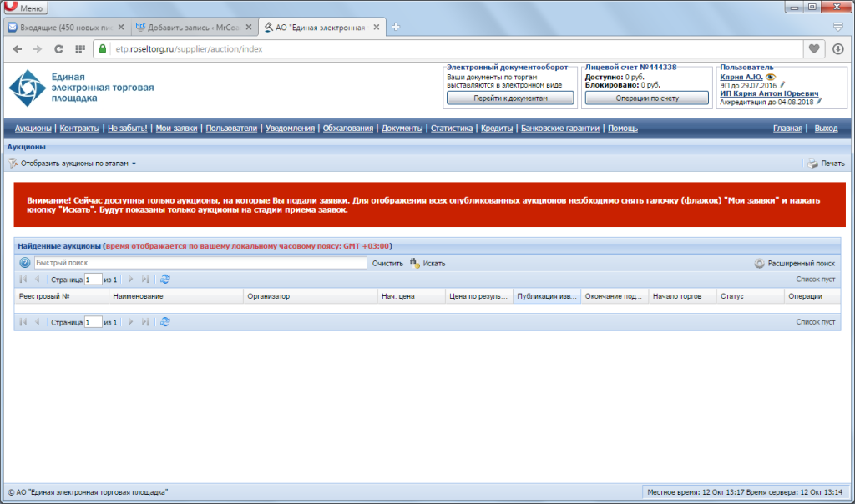Viewport: 855px width, 504px height.
Task: Click the Выход logout link
Action: (826, 128)
